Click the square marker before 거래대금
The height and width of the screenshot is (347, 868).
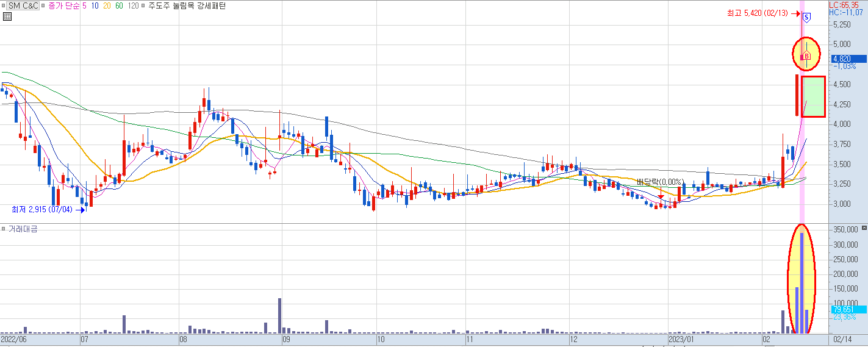tap(3, 229)
